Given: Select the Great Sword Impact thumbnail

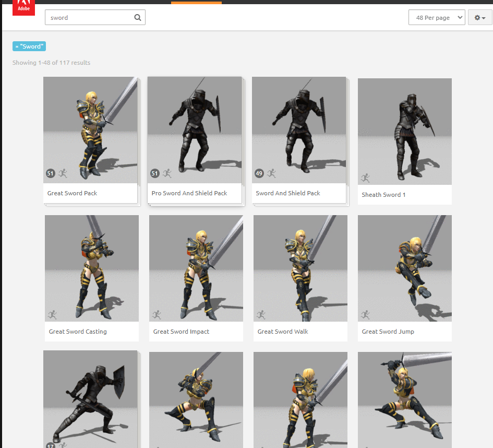Looking at the screenshot, I should pyautogui.click(x=196, y=268).
